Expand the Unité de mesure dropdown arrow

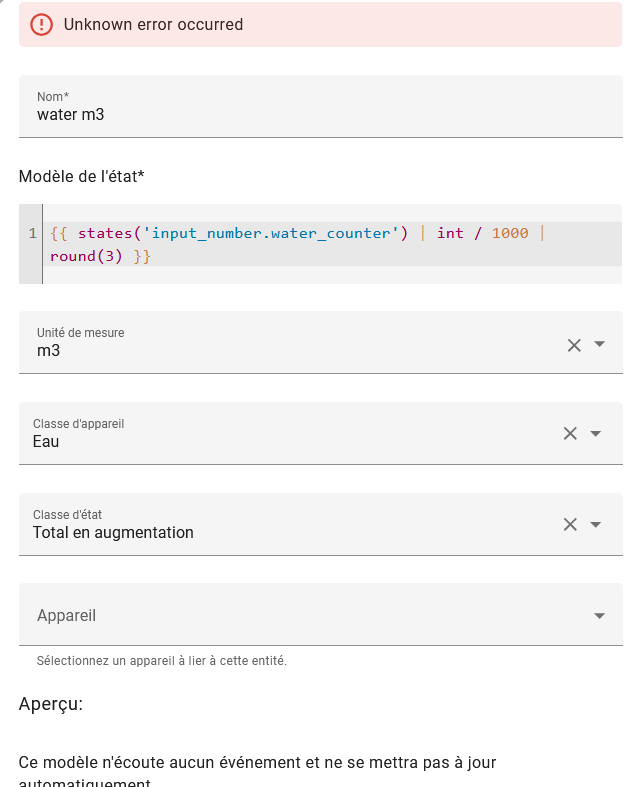[599, 344]
